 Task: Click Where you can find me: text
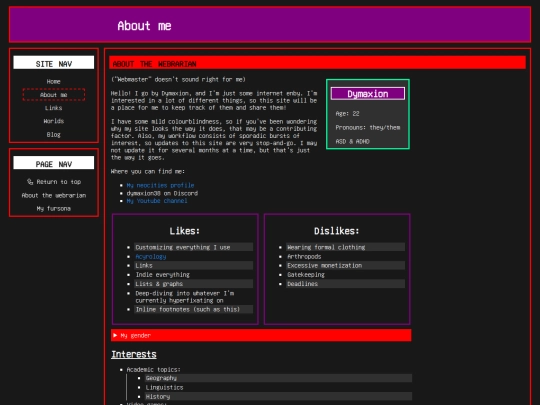(x=148, y=172)
